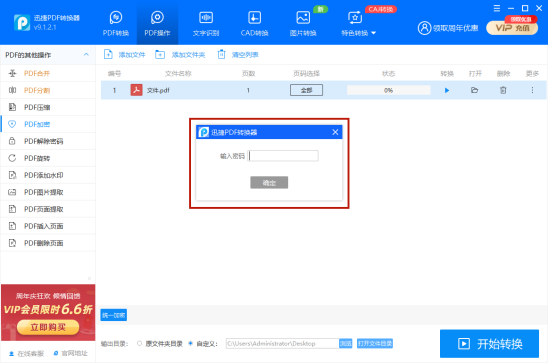Viewport: 549px width, 364px height.
Task: Open the 官网地址 link
Action: [x=70, y=354]
